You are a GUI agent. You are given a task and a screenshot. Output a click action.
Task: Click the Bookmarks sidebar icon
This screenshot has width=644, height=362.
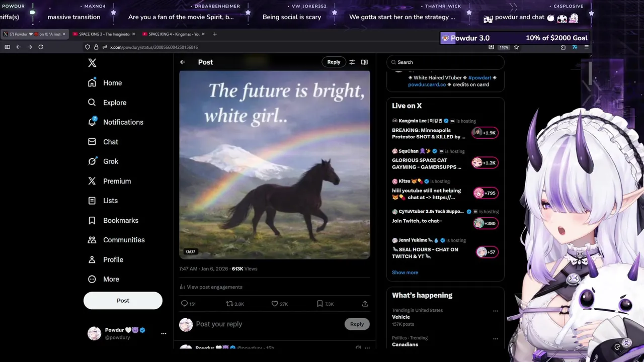point(92,220)
